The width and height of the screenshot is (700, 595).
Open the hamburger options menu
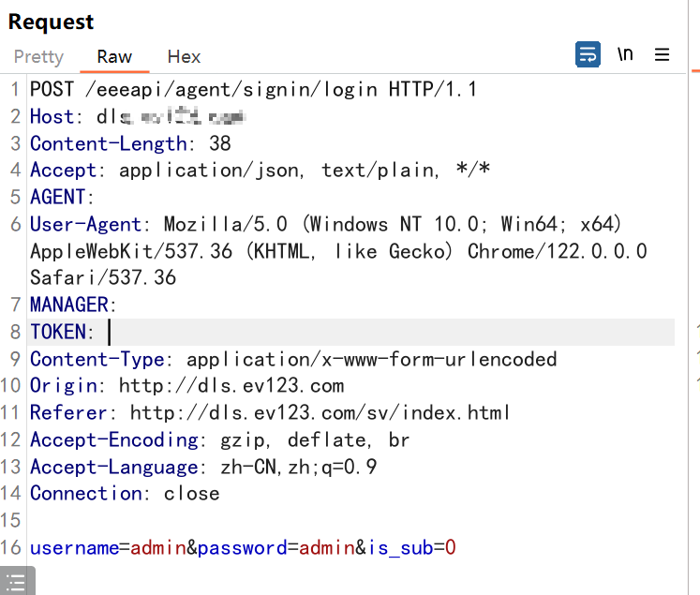[662, 54]
